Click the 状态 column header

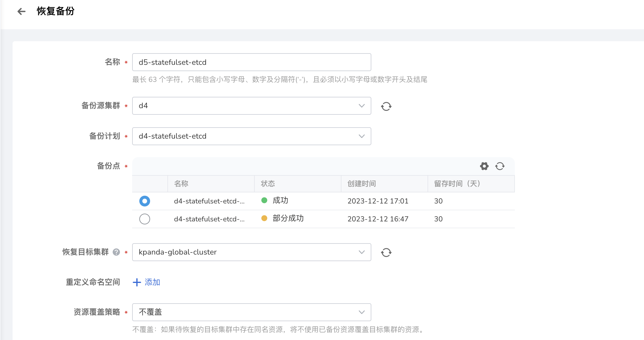point(268,184)
